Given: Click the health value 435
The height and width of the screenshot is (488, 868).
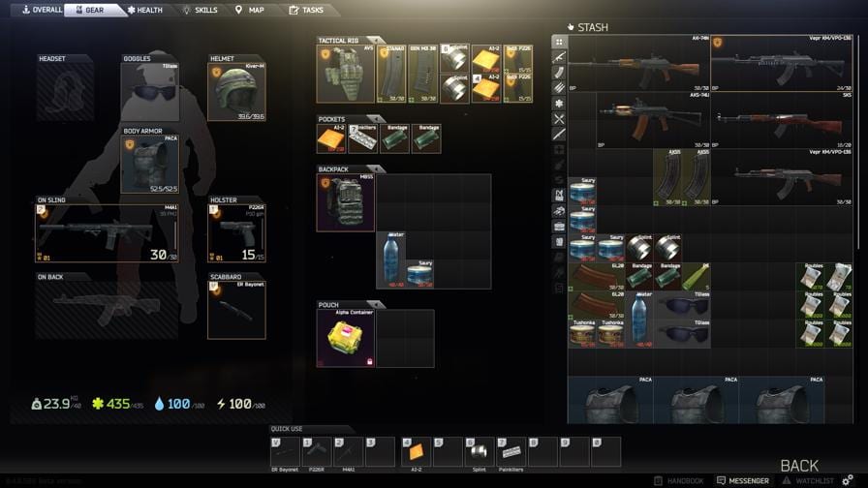Looking at the screenshot, I should 118,404.
